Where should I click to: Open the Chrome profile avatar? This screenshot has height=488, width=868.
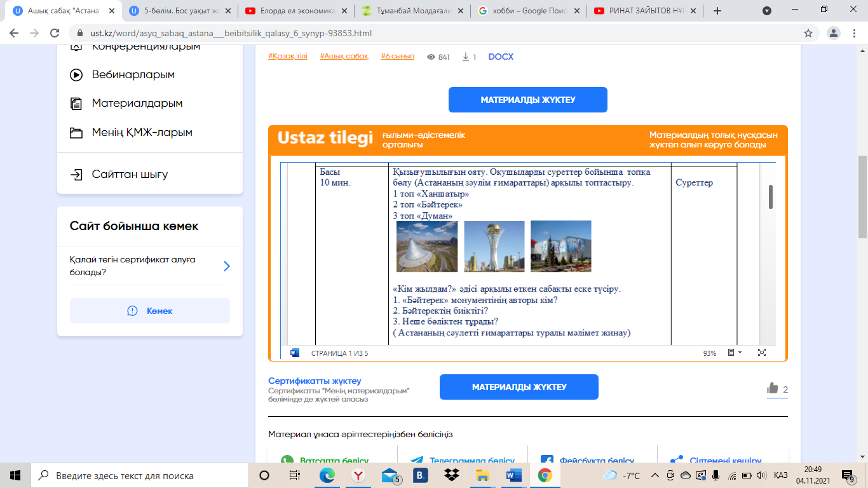(834, 33)
